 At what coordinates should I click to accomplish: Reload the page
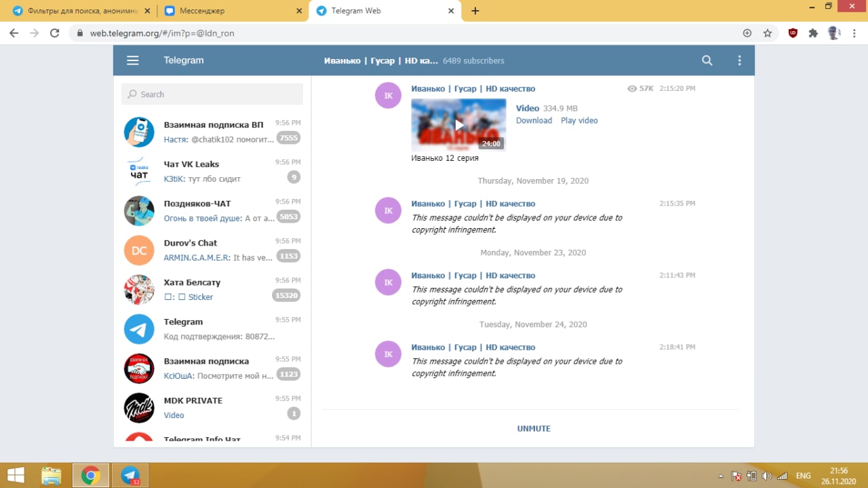click(55, 33)
